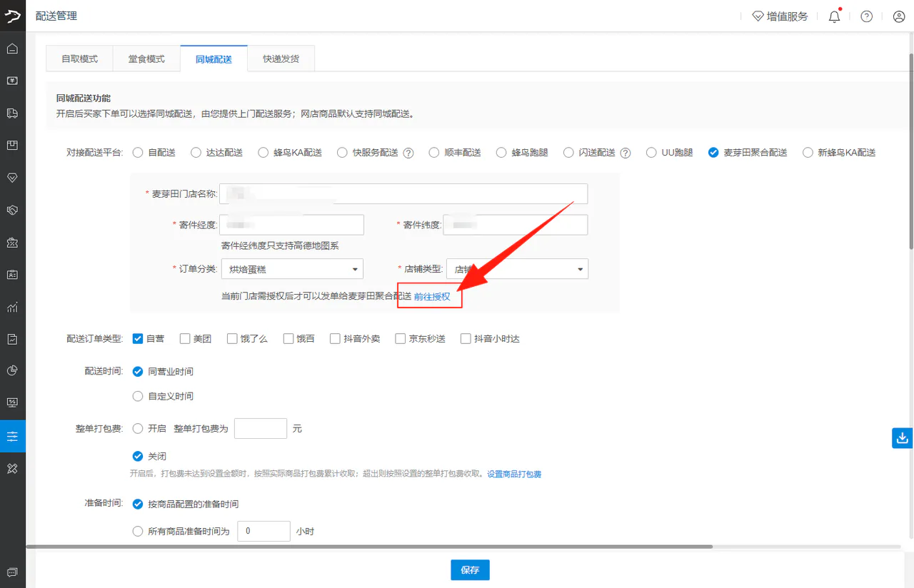Open the handshake icon in the sidebar
The image size is (914, 588).
click(12, 211)
